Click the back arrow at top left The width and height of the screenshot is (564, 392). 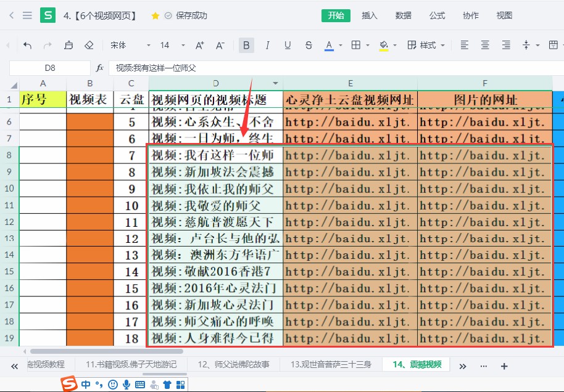pyautogui.click(x=12, y=15)
